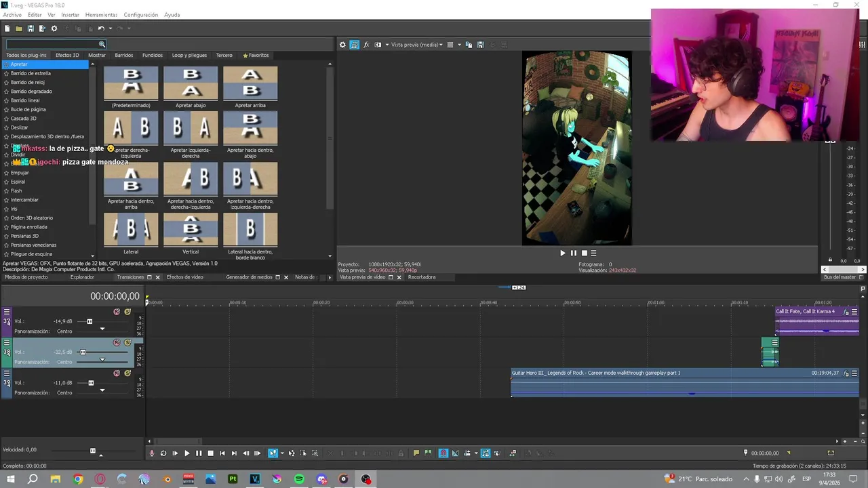Open track 37 hamburger menu
This screenshot has height=488, width=868.
pyautogui.click(x=7, y=312)
